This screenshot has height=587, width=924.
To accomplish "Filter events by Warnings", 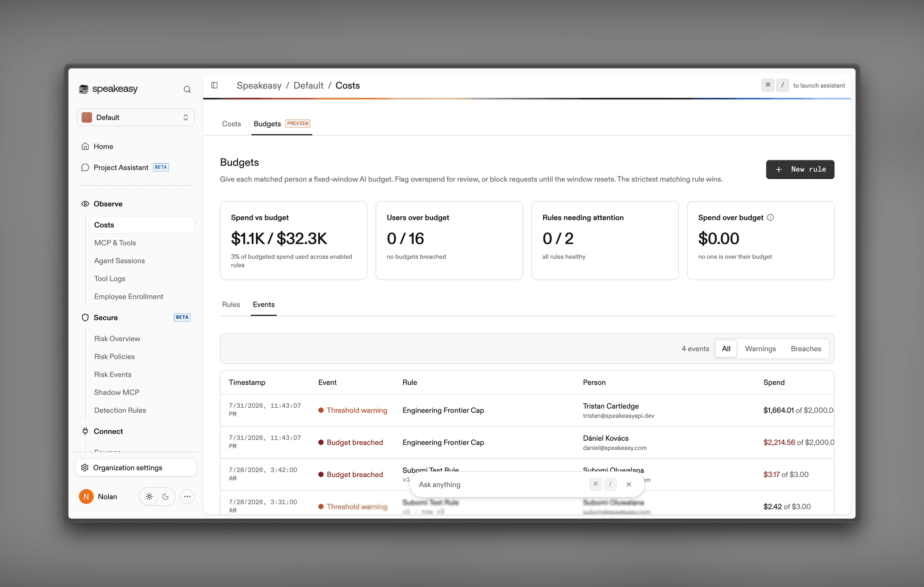I will pyautogui.click(x=761, y=349).
